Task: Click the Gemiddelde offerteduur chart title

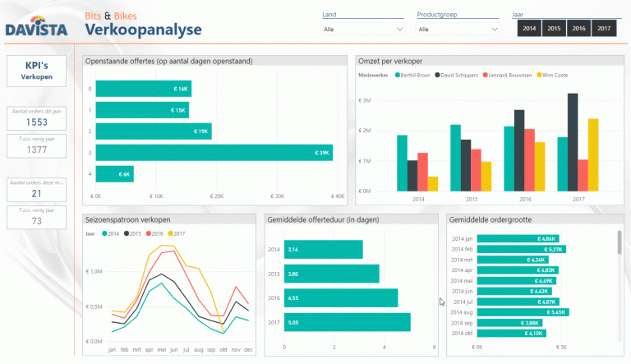Action: point(323,220)
